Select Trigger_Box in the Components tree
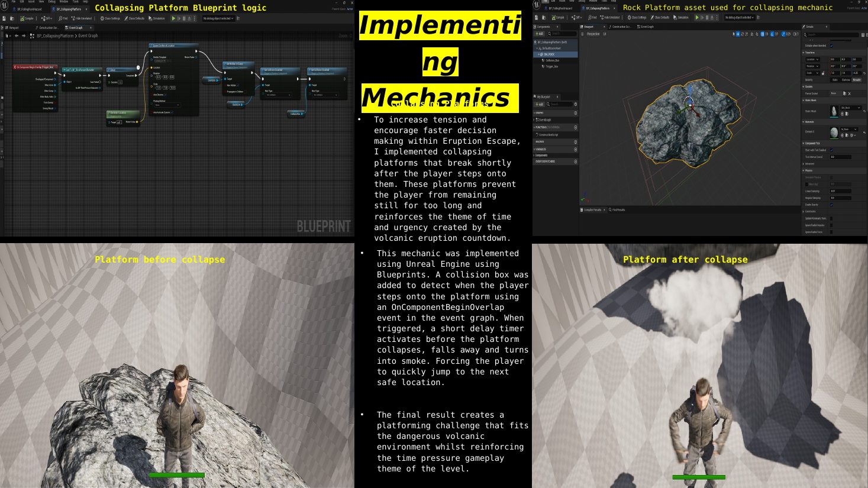868x488 pixels. click(551, 66)
